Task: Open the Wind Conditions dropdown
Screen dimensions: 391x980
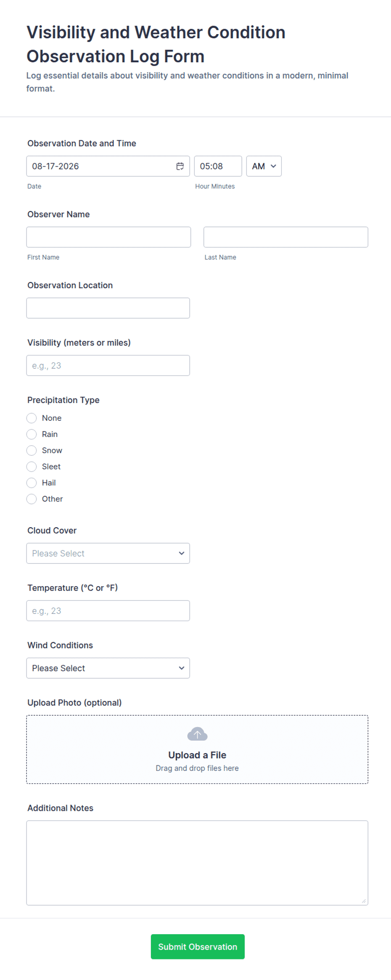Action: click(x=108, y=668)
